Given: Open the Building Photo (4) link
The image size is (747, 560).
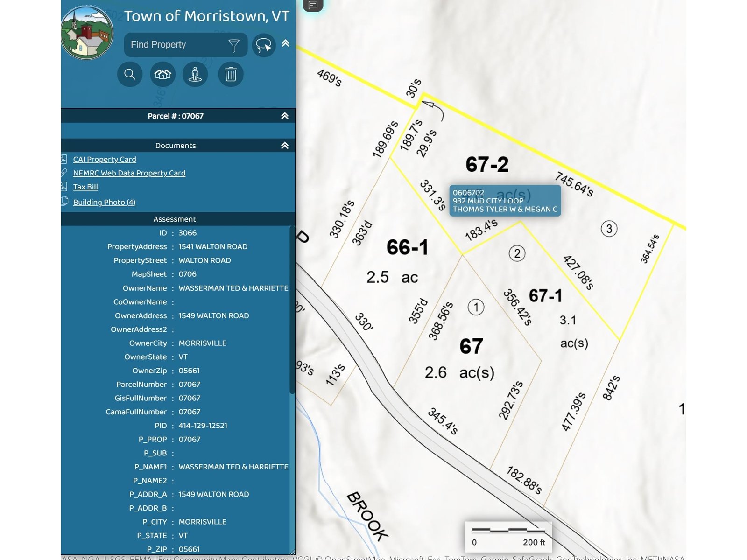Looking at the screenshot, I should tap(104, 202).
